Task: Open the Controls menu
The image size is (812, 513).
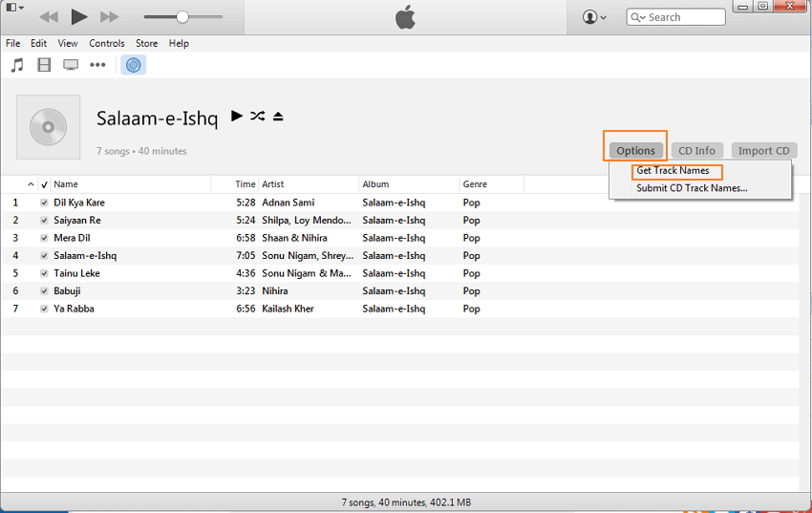Action: [x=106, y=43]
